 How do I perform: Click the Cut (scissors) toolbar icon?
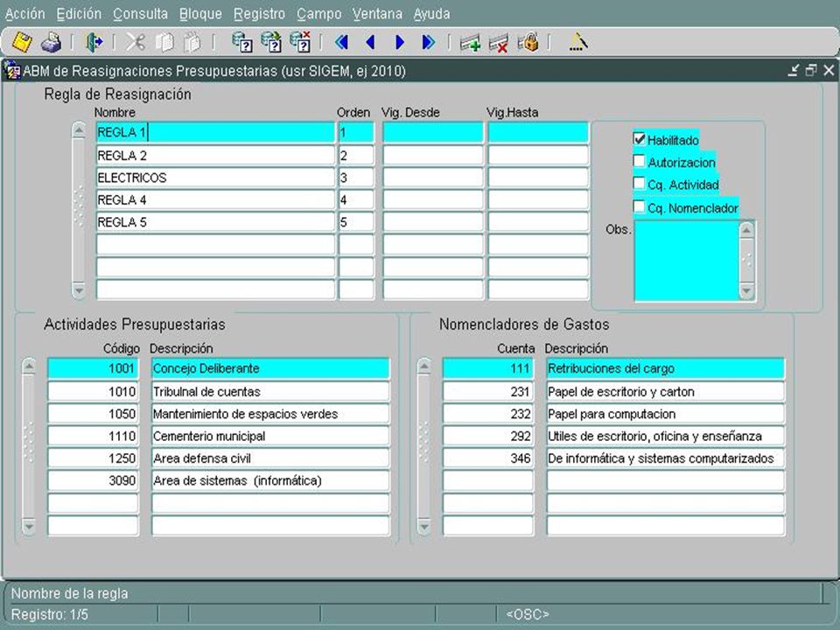click(x=135, y=42)
